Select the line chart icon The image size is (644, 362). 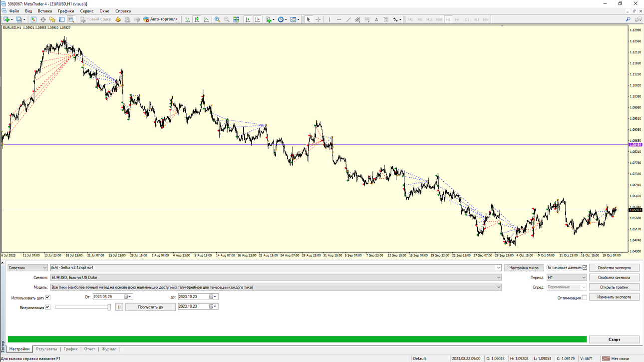point(206,19)
